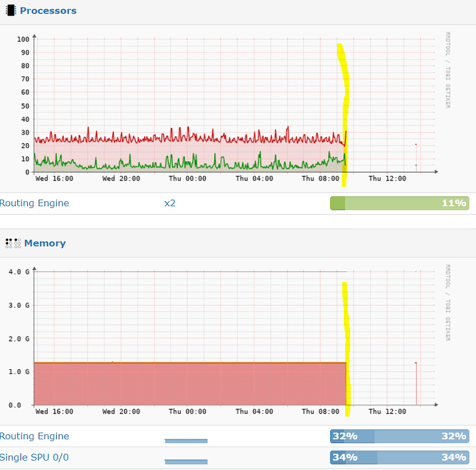Click the Routing Engine memory mini-graph

pyautogui.click(x=186, y=441)
